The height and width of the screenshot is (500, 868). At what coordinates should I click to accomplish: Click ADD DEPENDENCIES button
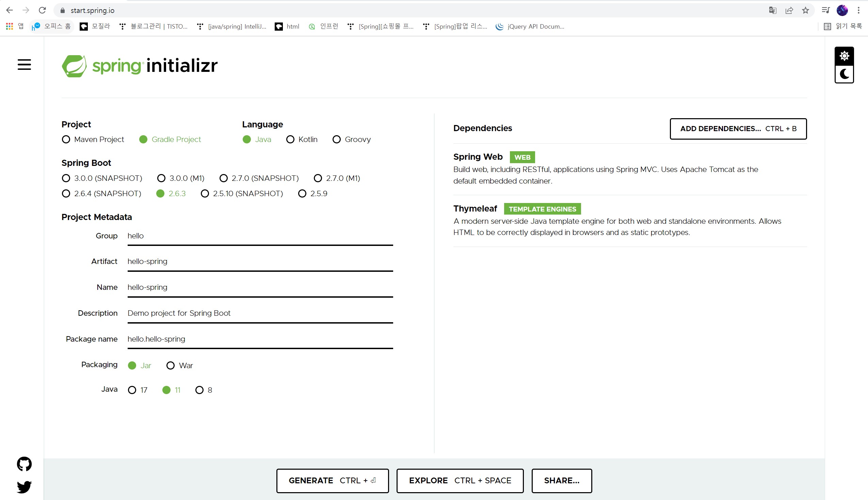point(738,129)
